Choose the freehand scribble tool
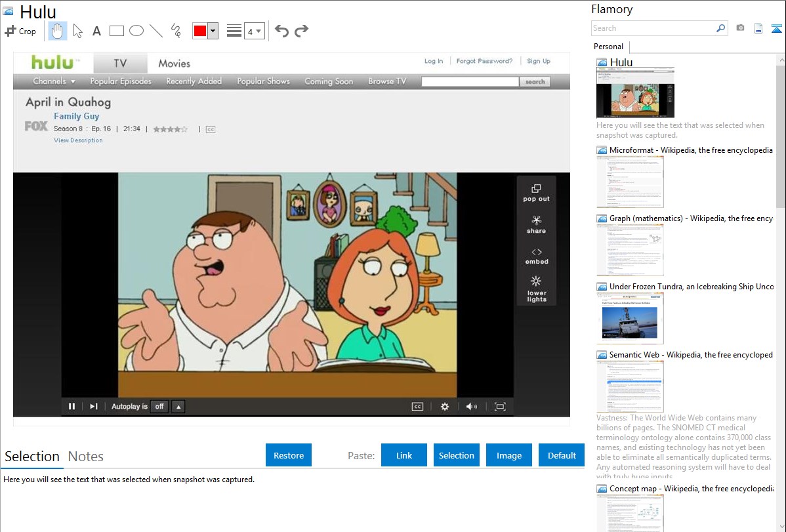This screenshot has height=532, width=786. (x=176, y=31)
